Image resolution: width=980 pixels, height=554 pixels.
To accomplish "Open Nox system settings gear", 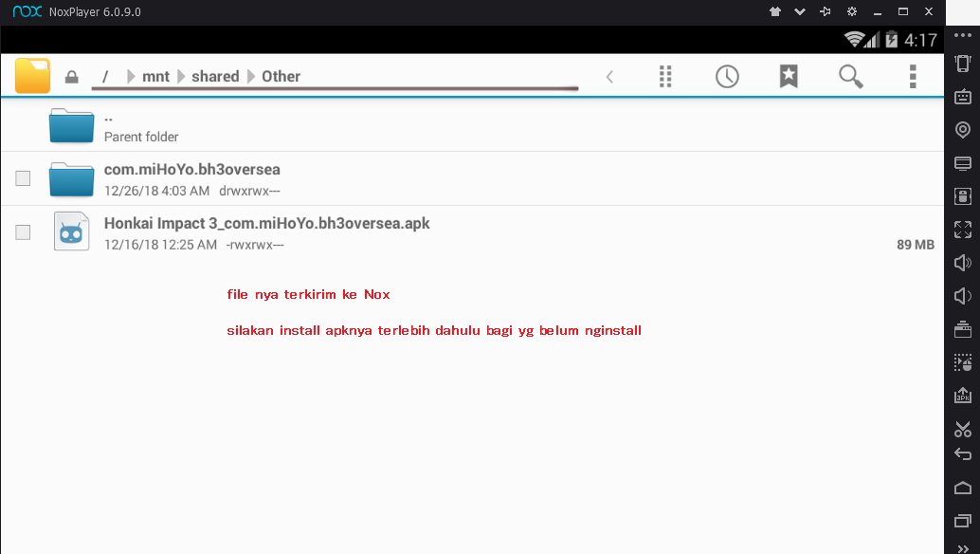I will point(851,11).
